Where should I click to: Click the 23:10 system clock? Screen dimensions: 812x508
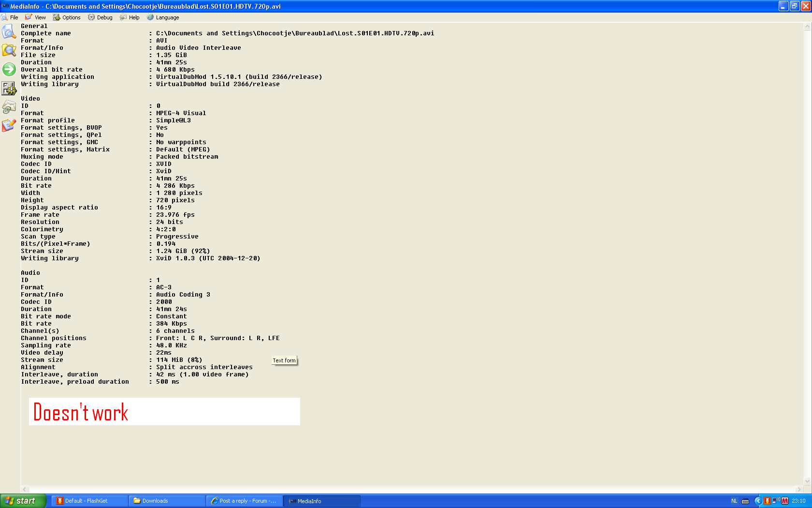tap(798, 501)
